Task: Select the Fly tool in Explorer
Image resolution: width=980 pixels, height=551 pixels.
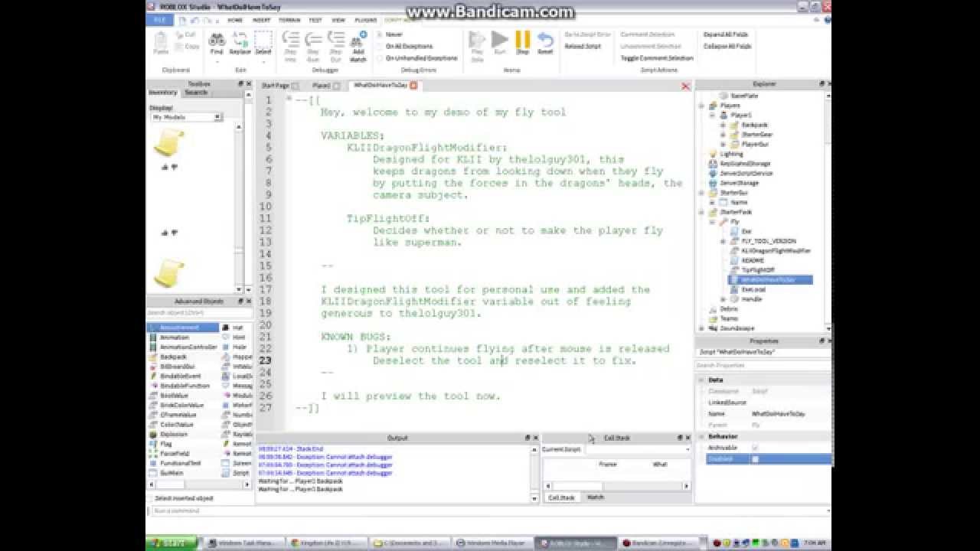Action: point(735,221)
